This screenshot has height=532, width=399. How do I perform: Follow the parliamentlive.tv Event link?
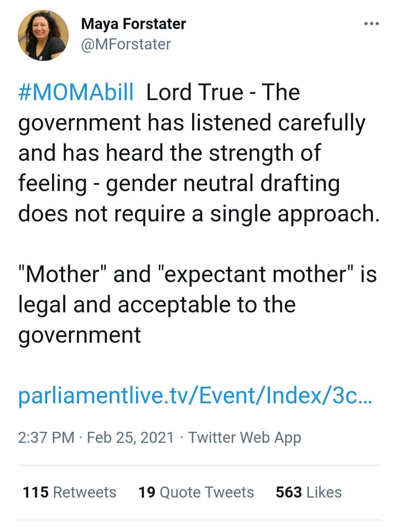195,396
